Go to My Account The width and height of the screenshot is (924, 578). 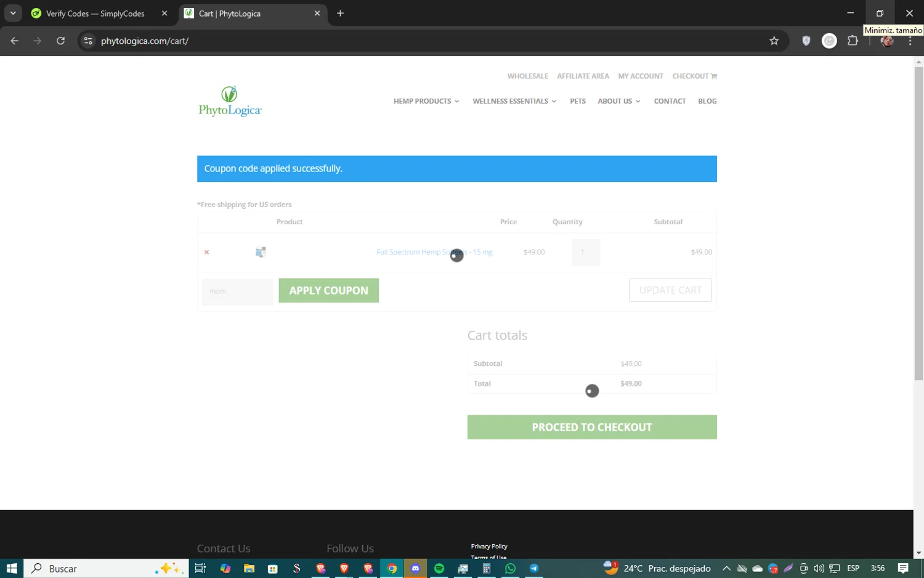click(641, 76)
